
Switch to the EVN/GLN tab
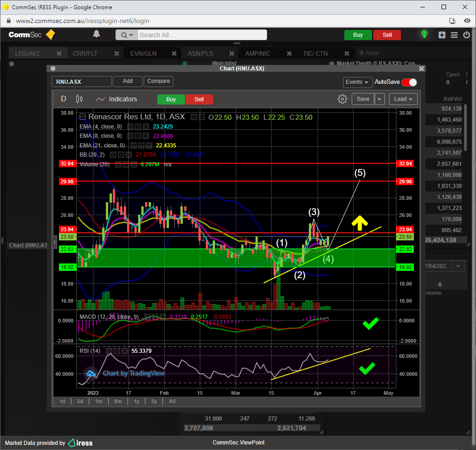click(x=143, y=53)
